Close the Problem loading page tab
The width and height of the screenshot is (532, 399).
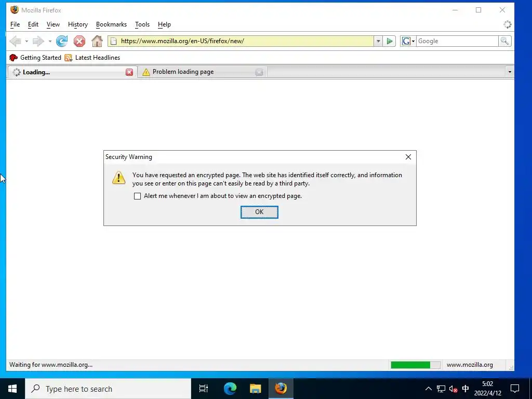tap(259, 72)
